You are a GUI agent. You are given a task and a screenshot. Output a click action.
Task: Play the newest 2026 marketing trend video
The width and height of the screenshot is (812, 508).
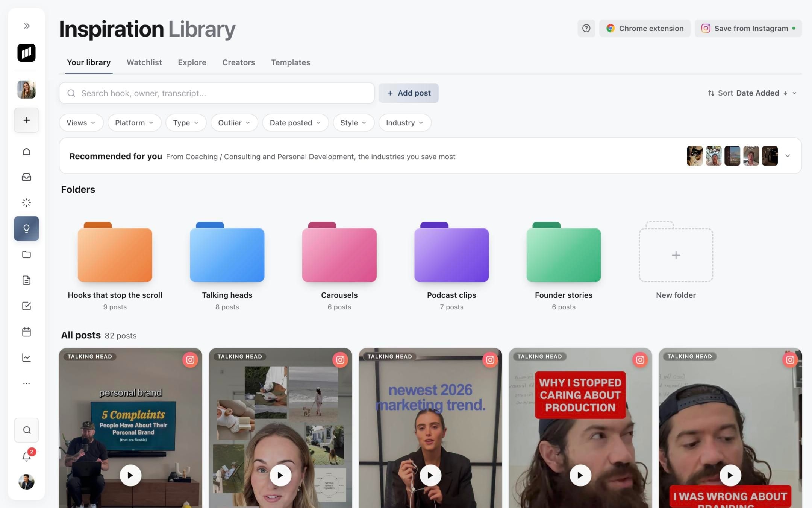[430, 475]
